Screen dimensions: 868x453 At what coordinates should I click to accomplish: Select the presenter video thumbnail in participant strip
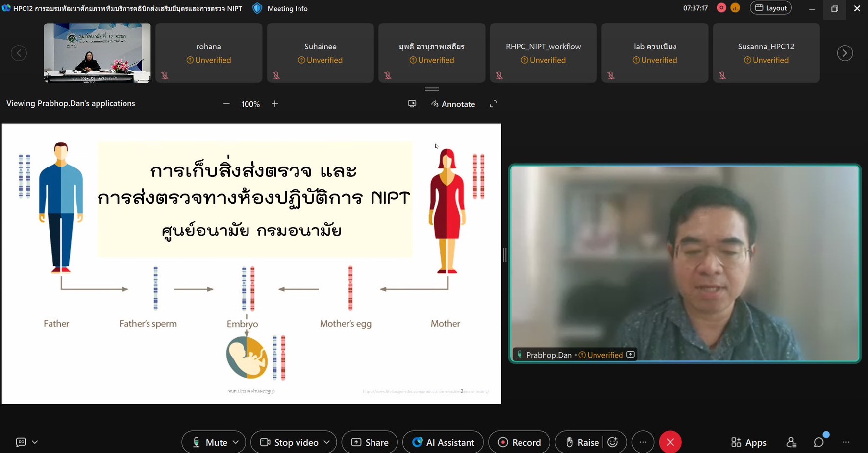coord(97,53)
